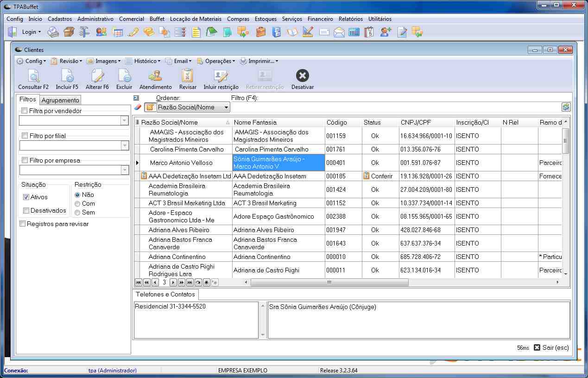Click the grid horizontal scrollbar thumb
Image resolution: width=588 pixels, height=378 pixels.
click(x=329, y=283)
